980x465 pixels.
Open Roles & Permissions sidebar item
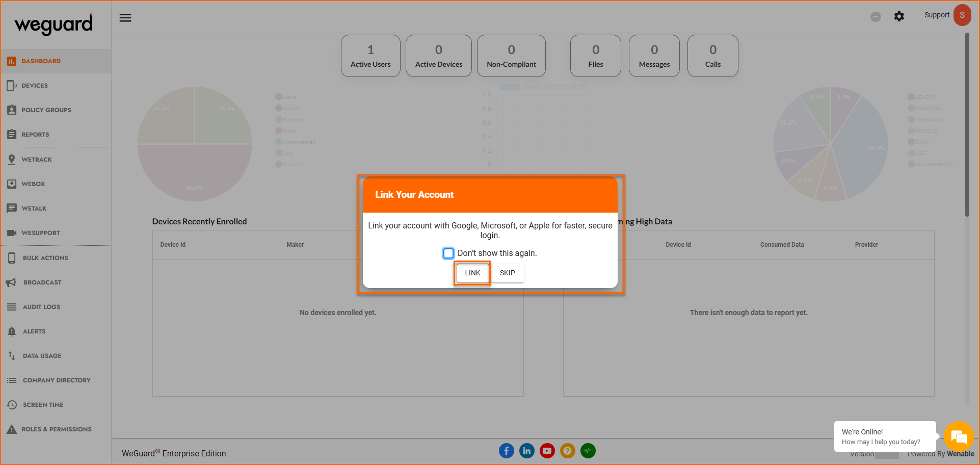pyautogui.click(x=56, y=429)
